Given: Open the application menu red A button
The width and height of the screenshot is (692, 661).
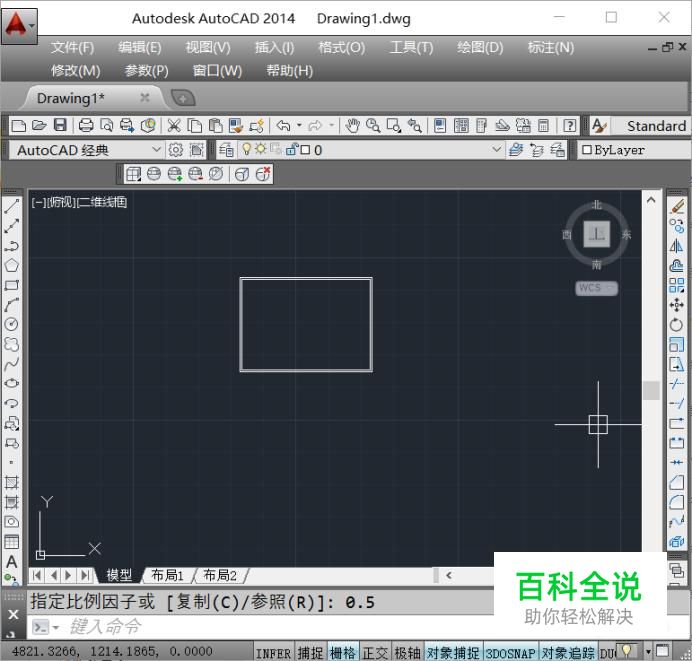Looking at the screenshot, I should (x=19, y=26).
